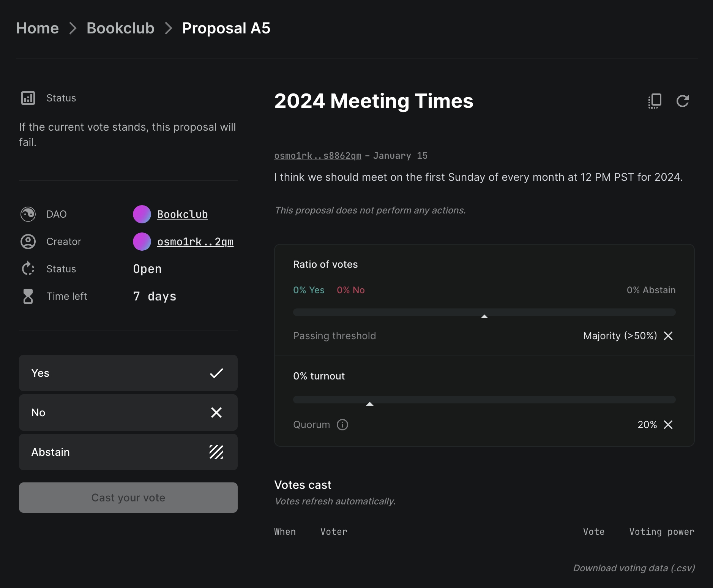Image resolution: width=713 pixels, height=588 pixels.
Task: Click the refresh proposal icon
Action: point(682,101)
